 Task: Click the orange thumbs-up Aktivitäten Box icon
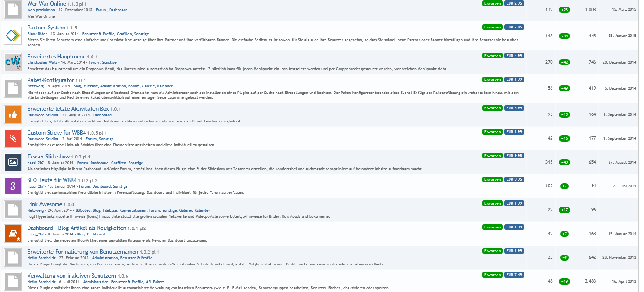point(14,114)
